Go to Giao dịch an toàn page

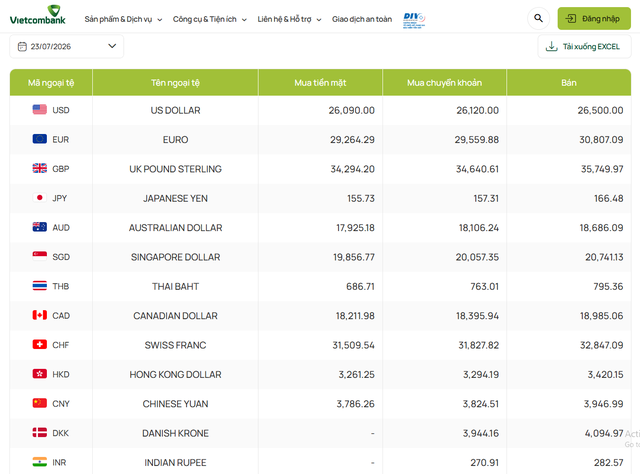362,19
